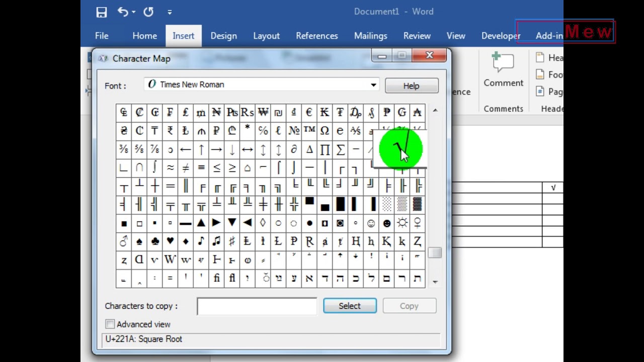Image resolution: width=644 pixels, height=362 pixels.
Task: Click the Page Number icon in ribbon
Action: click(x=540, y=92)
